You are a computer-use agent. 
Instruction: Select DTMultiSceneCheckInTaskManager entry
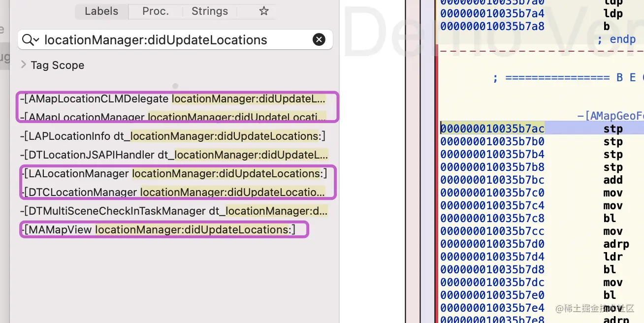click(x=174, y=211)
